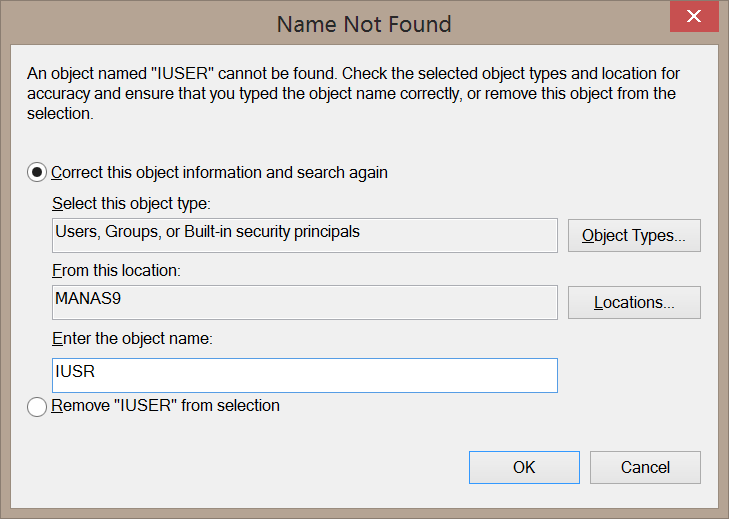
Task: Select the Remove "IUSER" from selection radio button
Action: [x=37, y=406]
